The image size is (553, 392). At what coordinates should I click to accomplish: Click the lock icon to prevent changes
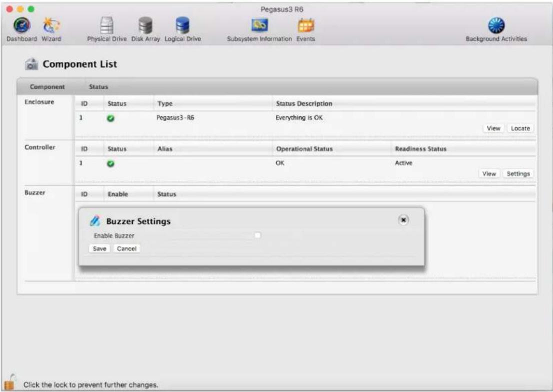tap(10, 382)
